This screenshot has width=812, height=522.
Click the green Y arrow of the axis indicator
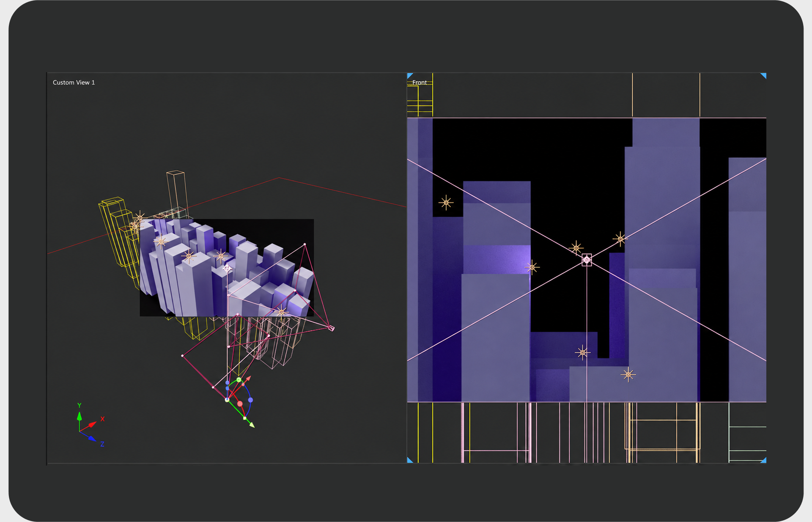[79, 415]
